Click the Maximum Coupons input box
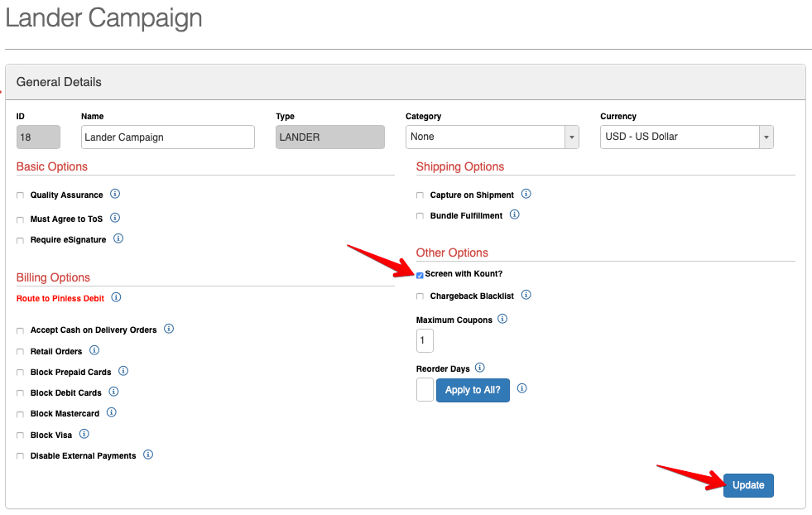 pyautogui.click(x=425, y=340)
